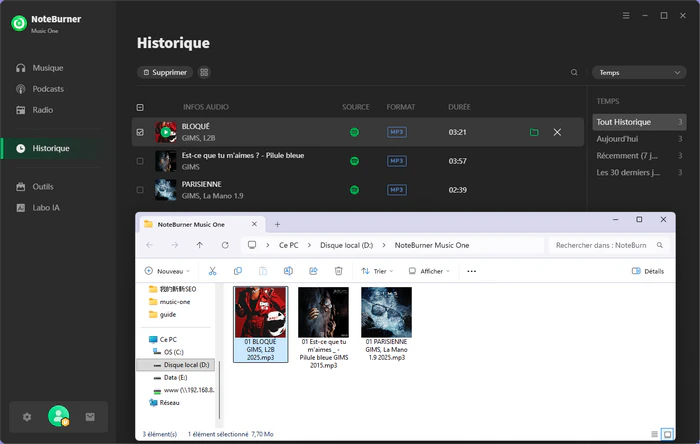Click the Paste icon in Explorer toolbar
Viewport: 700px width, 444px height.
click(x=263, y=271)
